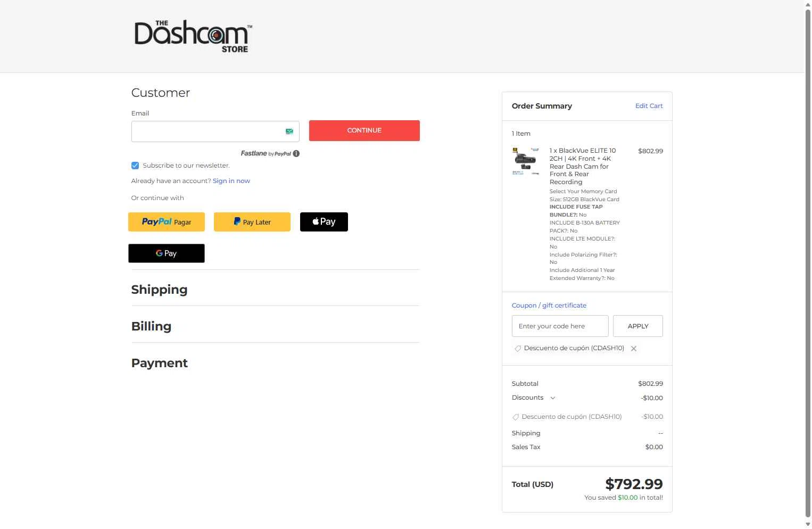Open the Sign in now link
The image size is (812, 529).
tap(231, 181)
